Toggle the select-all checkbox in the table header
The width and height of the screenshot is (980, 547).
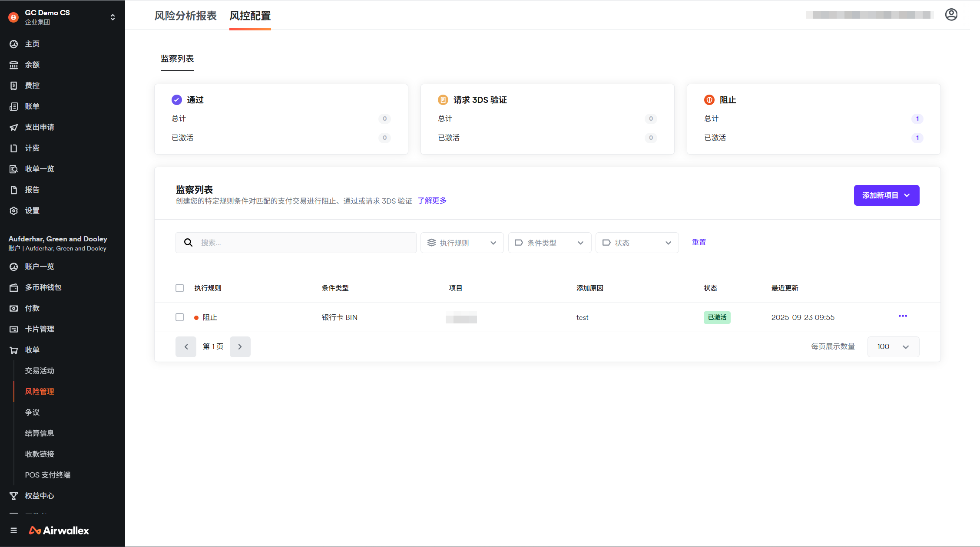point(179,288)
